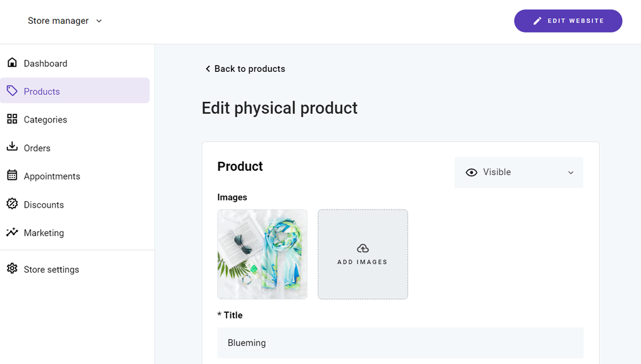641x364 pixels.
Task: Open the Visible status dropdown
Action: click(519, 173)
